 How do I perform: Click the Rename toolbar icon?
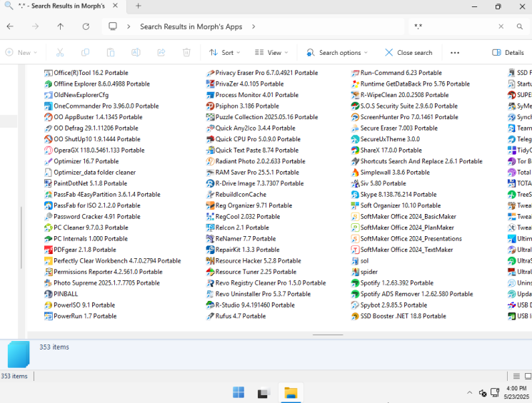(x=136, y=53)
